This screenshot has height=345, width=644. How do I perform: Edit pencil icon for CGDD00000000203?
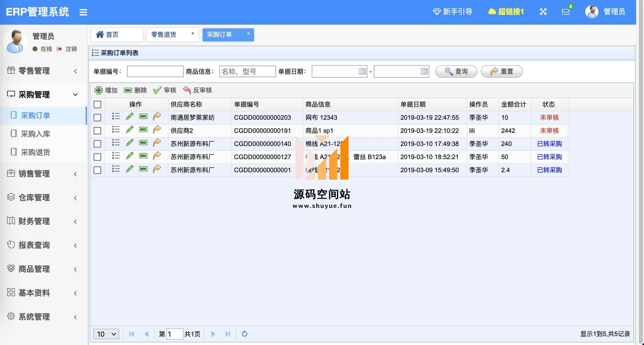[130, 116]
